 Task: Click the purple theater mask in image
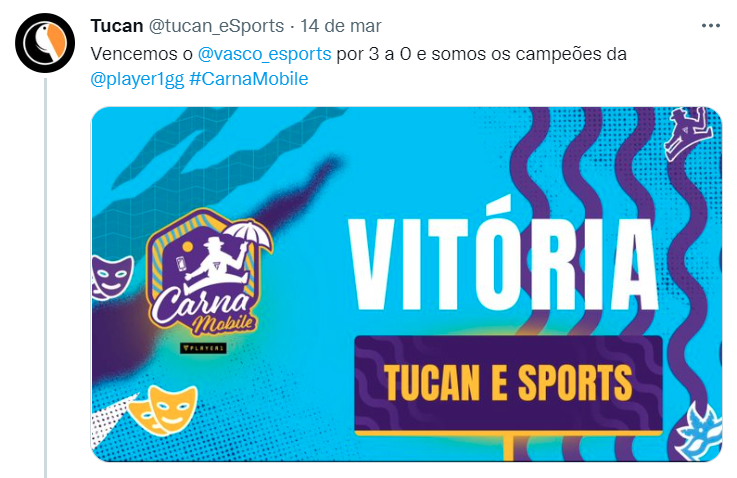point(111,276)
